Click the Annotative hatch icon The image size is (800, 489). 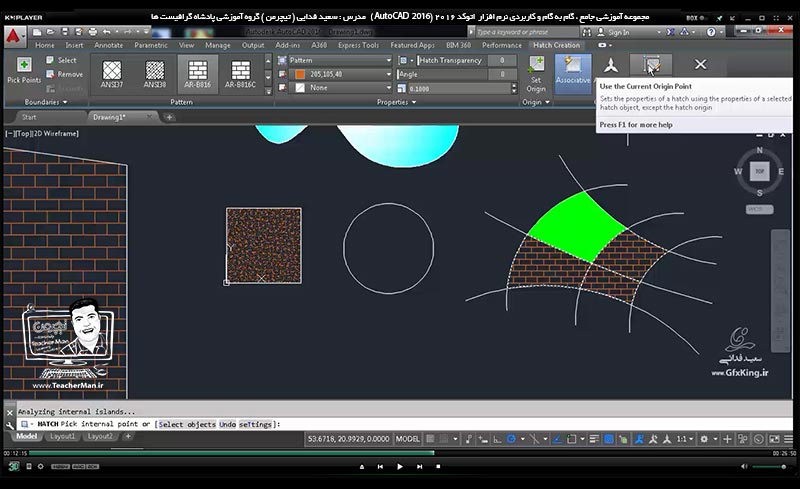click(611, 65)
